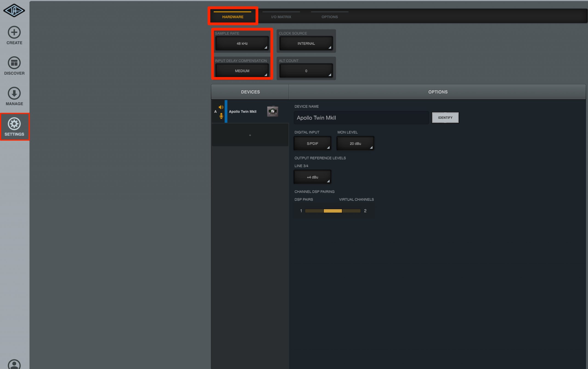Click the speaker monitor icon for Apollo Twin MkII
Screen dimensions: 588x369
point(221,107)
